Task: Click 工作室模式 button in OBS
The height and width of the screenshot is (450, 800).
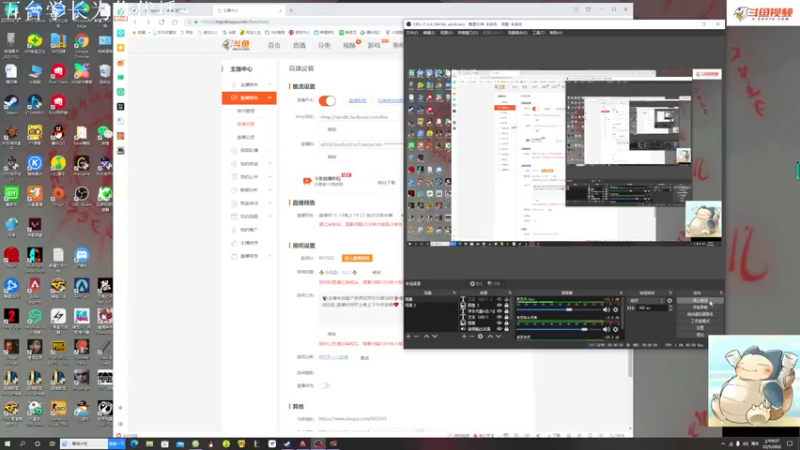Action: coord(700,321)
